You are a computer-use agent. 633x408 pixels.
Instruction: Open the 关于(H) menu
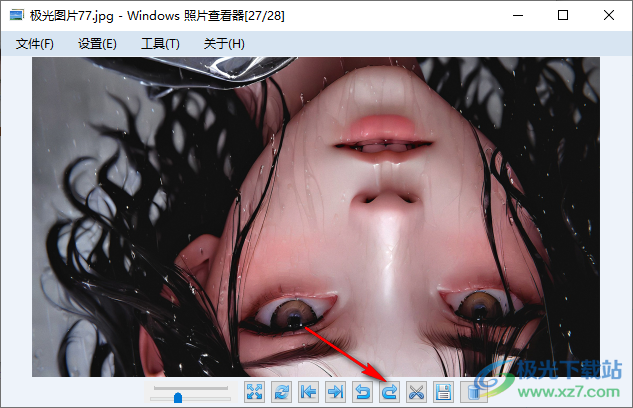224,44
